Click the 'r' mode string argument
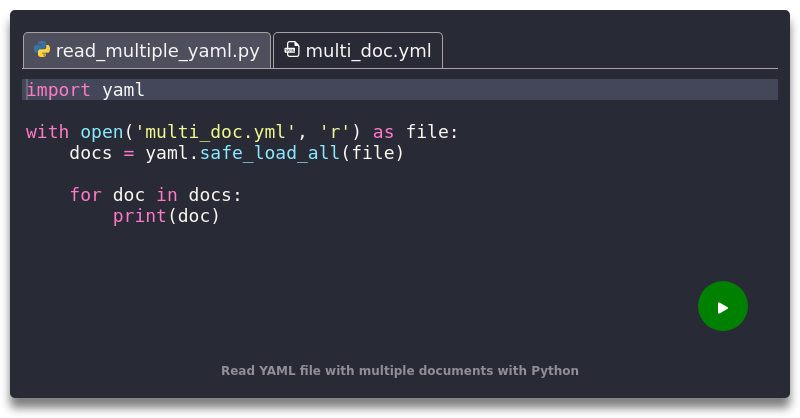 point(335,132)
